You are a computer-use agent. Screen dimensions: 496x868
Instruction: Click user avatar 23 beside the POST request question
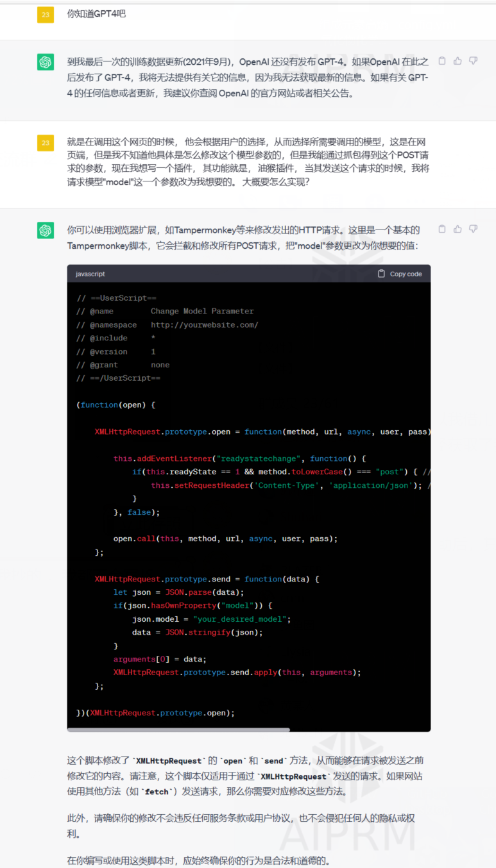click(x=45, y=143)
